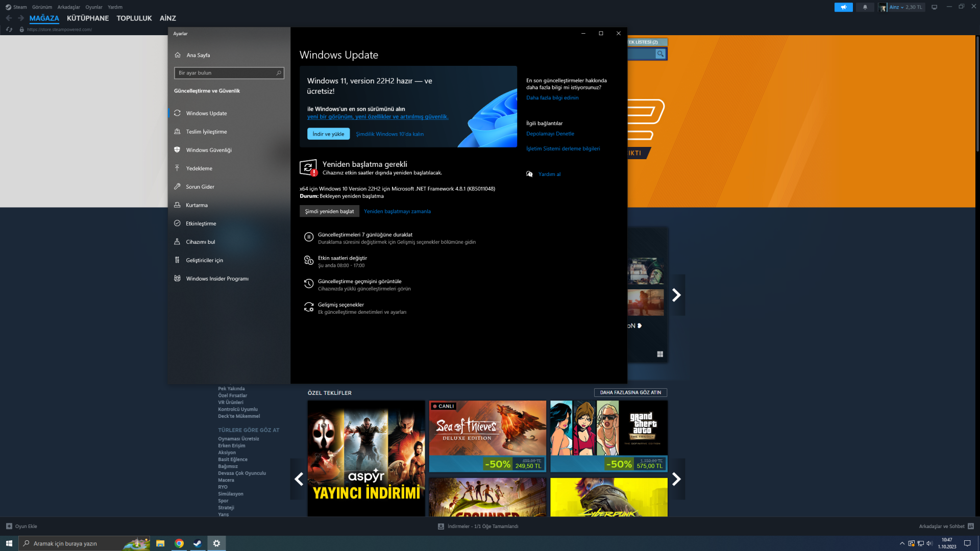Open the KÜTÜPHANE tab
This screenshot has height=551, width=980.
click(x=88, y=18)
